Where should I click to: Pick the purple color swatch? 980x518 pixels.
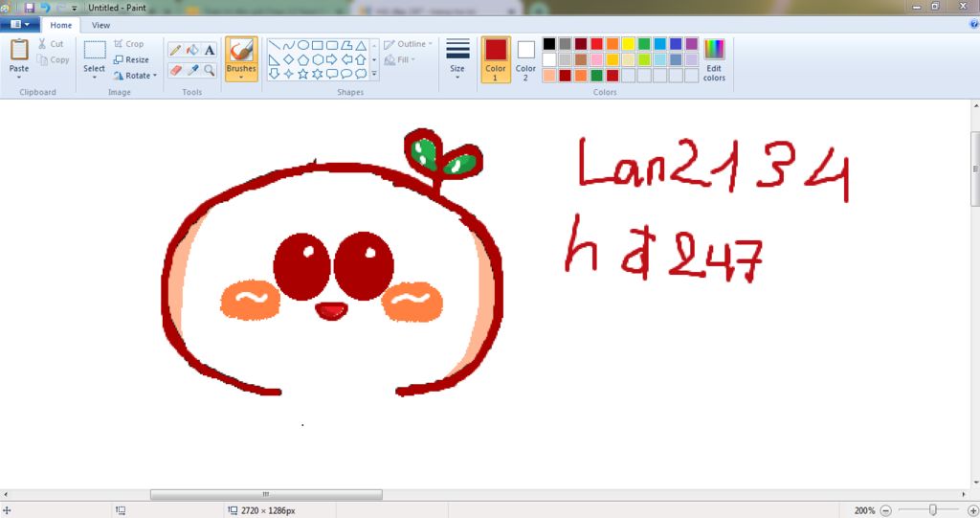pos(691,44)
